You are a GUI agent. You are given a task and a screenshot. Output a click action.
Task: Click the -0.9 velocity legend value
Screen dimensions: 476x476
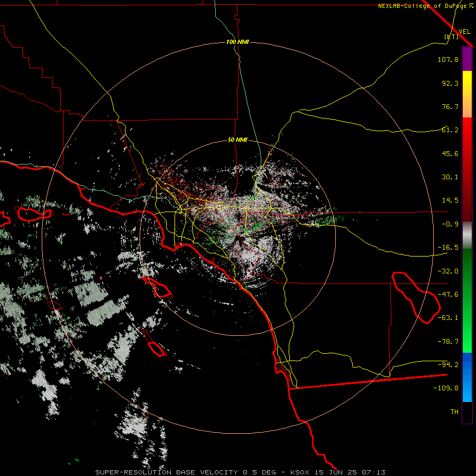tap(450, 224)
